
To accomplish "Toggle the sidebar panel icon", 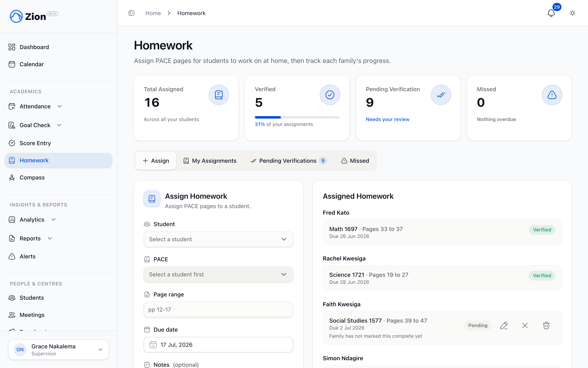I will coord(131,13).
